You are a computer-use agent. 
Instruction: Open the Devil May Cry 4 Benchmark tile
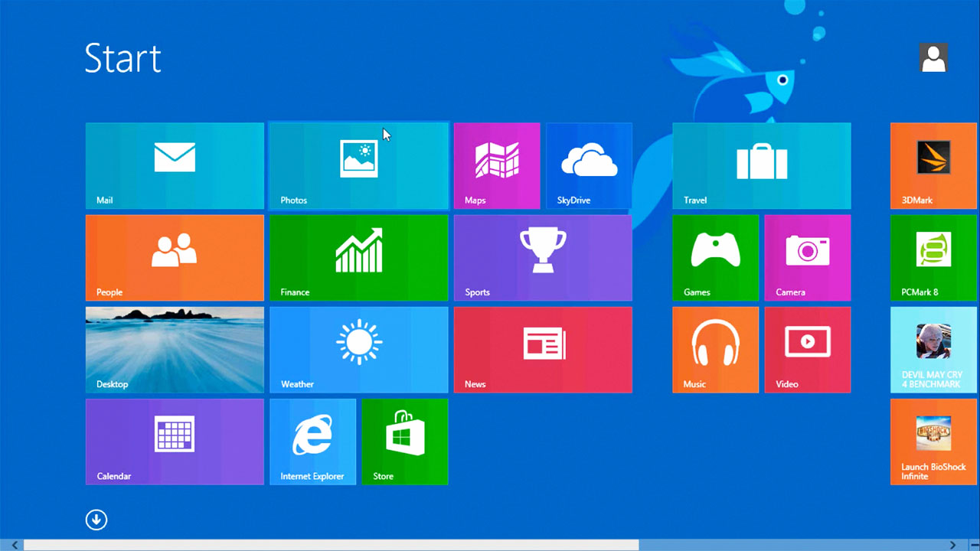(933, 349)
